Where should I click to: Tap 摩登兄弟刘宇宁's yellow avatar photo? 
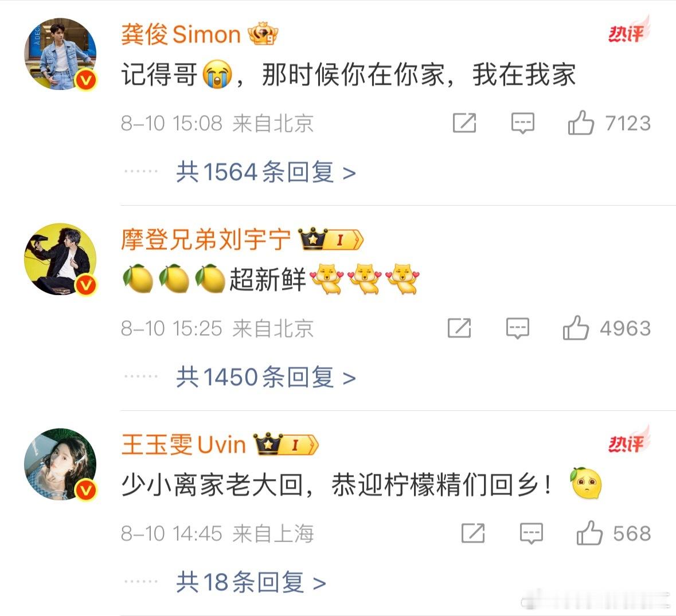click(x=60, y=259)
